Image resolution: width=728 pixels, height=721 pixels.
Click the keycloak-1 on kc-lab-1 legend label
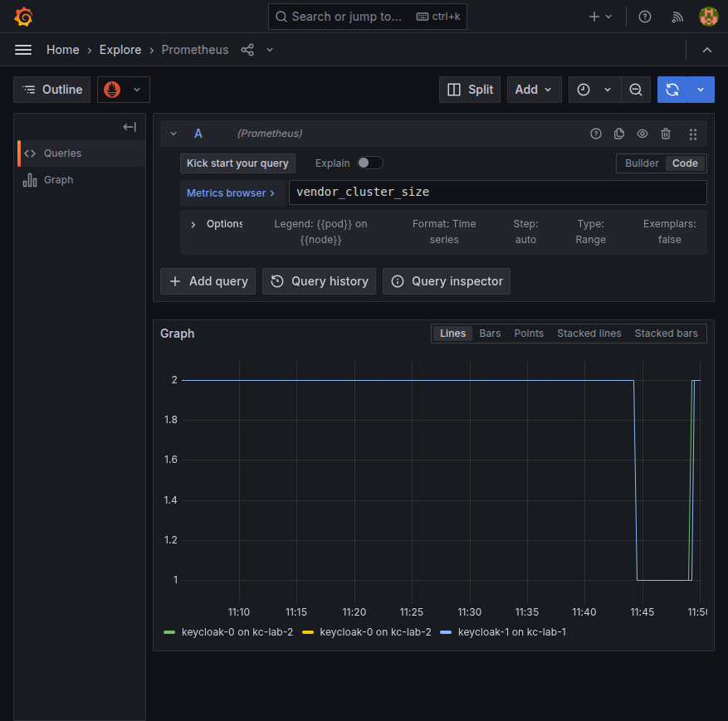[511, 632]
